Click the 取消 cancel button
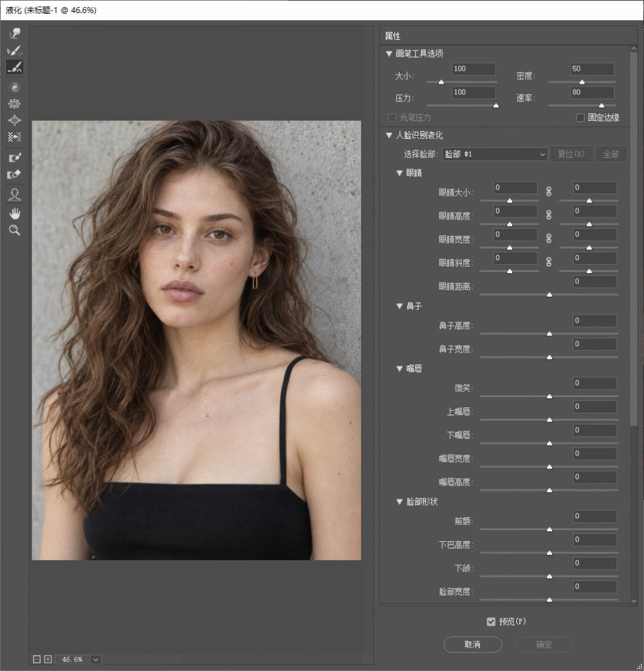Viewport: 644px width, 671px height. point(473,645)
